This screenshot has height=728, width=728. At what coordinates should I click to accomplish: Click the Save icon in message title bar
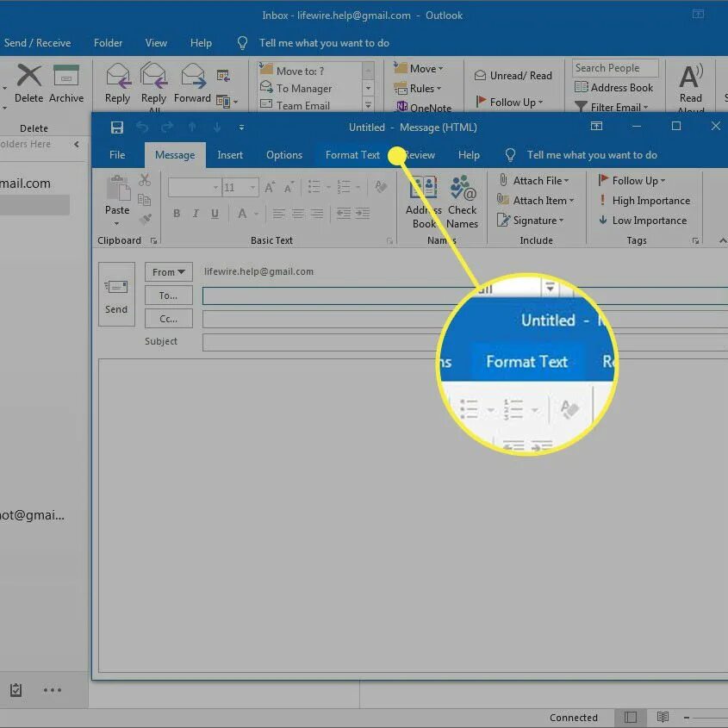(117, 128)
